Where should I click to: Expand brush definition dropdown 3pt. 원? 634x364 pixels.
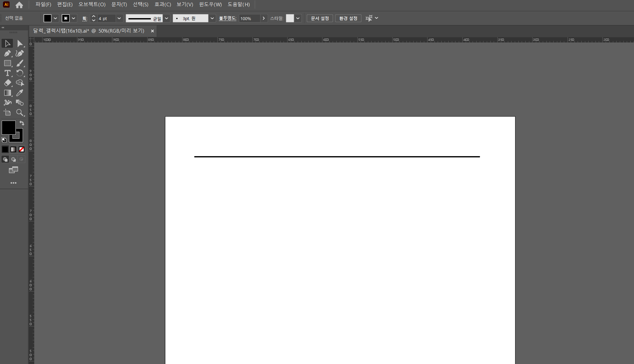212,18
